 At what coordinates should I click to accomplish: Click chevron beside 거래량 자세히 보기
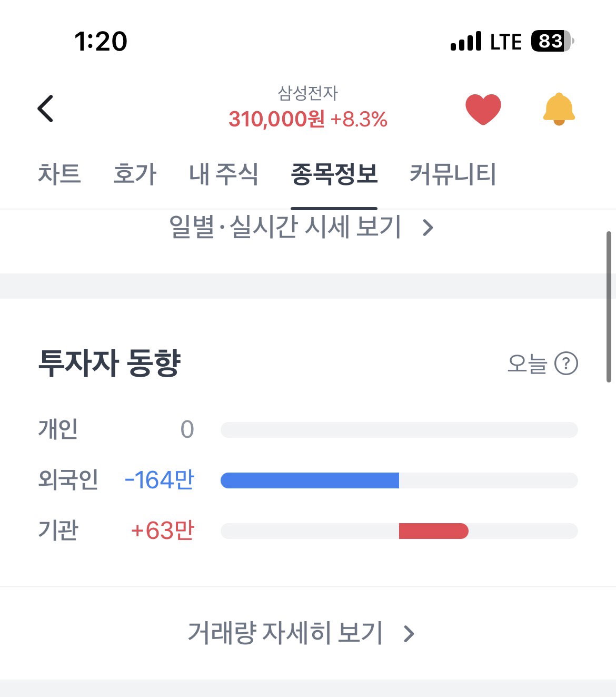pos(409,634)
